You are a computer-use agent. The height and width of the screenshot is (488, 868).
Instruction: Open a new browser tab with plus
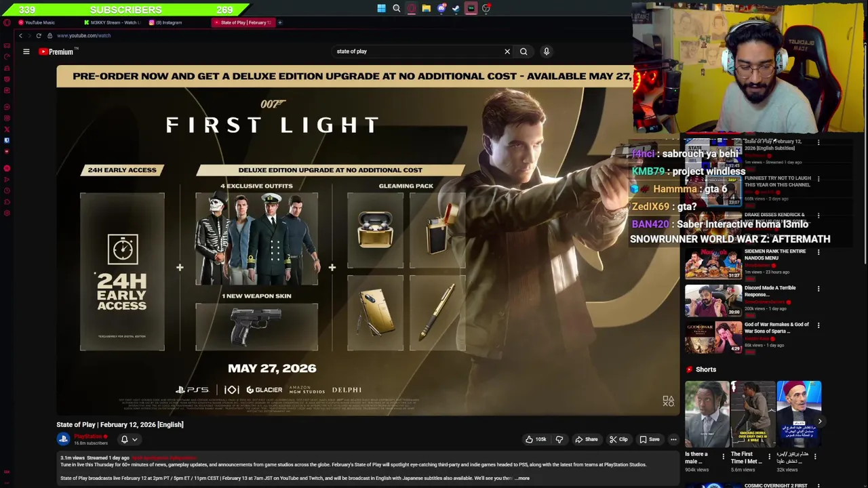coord(279,22)
